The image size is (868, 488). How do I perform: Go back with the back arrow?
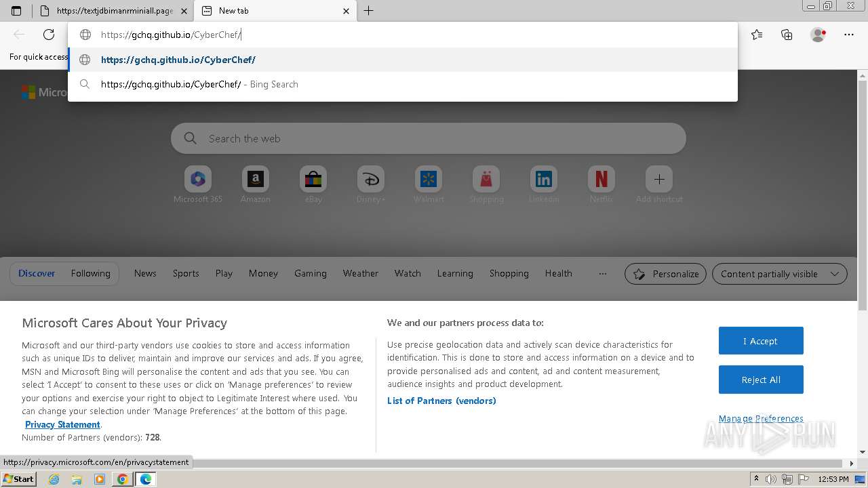(x=19, y=35)
